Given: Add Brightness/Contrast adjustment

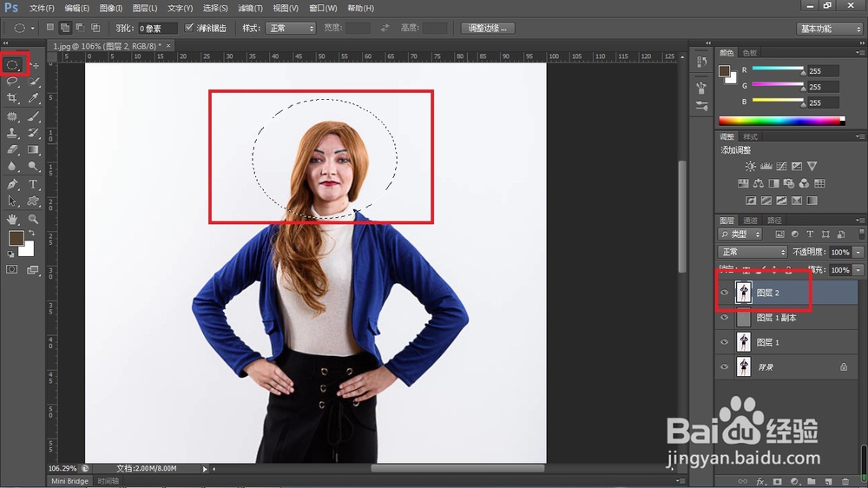Looking at the screenshot, I should 750,166.
